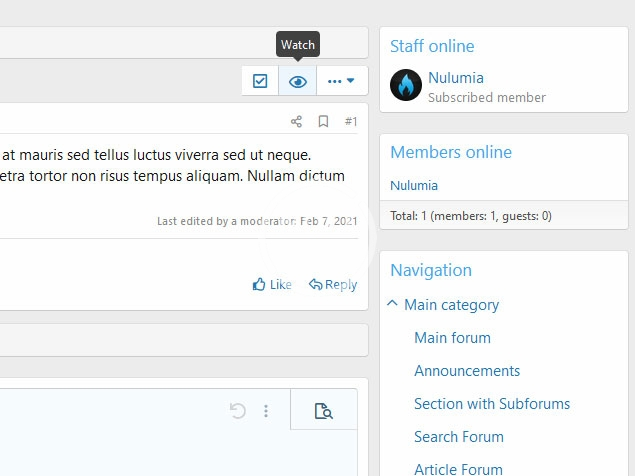Open Main forum in Navigation

pyautogui.click(x=452, y=338)
